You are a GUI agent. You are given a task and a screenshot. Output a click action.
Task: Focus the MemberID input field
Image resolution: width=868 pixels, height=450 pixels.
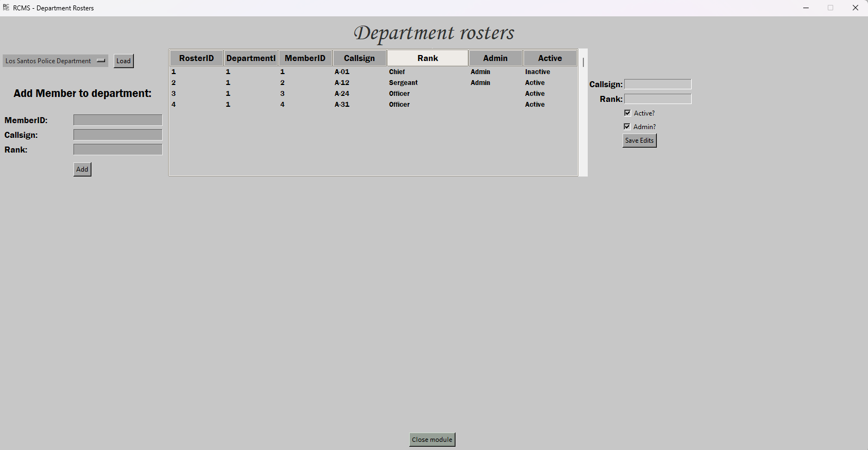(118, 120)
